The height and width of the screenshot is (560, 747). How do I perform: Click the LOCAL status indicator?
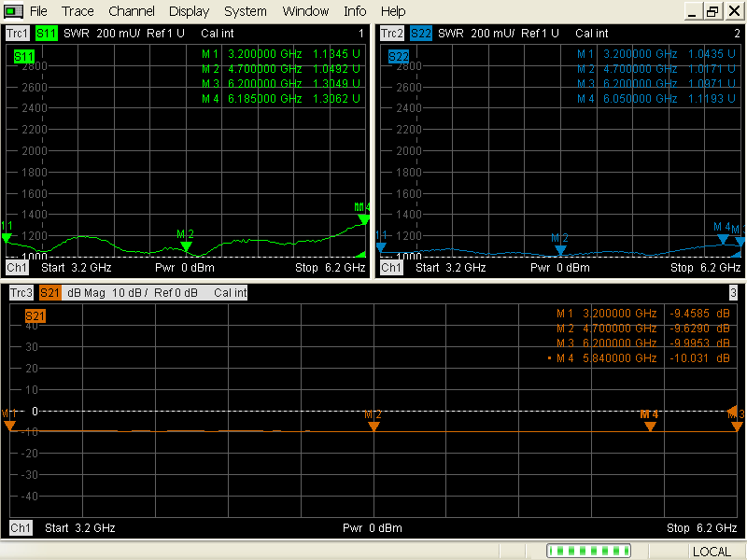point(712,551)
